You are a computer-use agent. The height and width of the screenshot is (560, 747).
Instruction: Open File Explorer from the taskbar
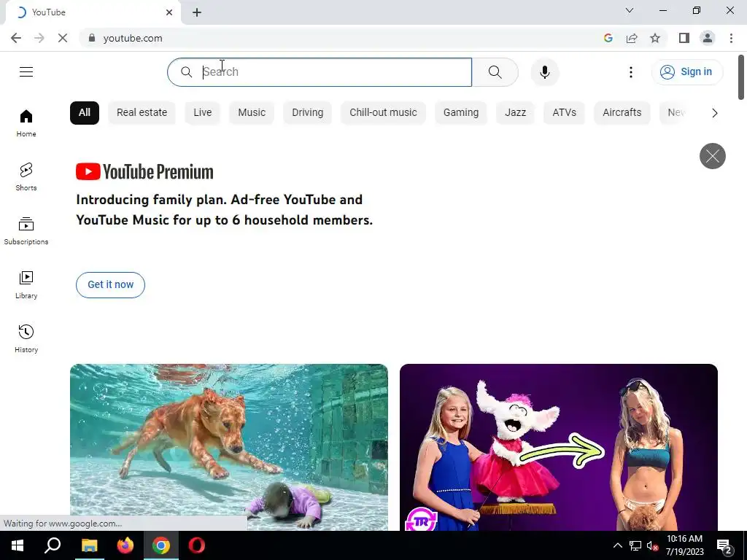click(89, 545)
